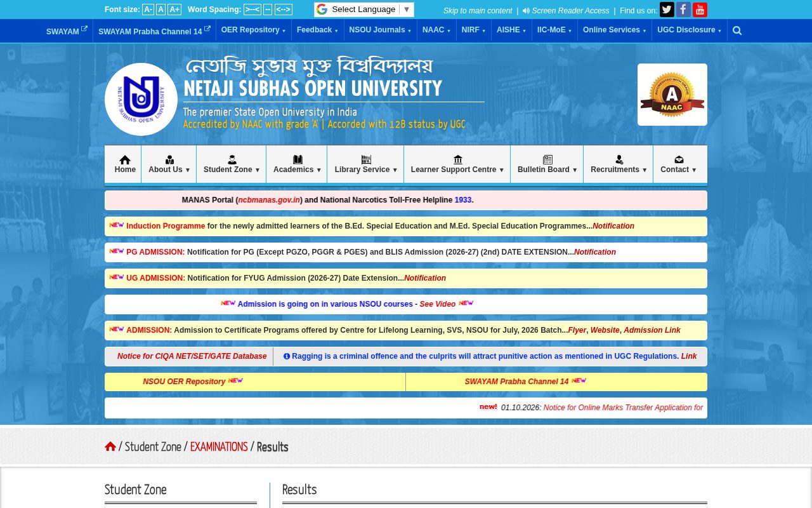The height and width of the screenshot is (508, 812).
Task: Reduce word spacing with >--< button
Action: click(252, 10)
